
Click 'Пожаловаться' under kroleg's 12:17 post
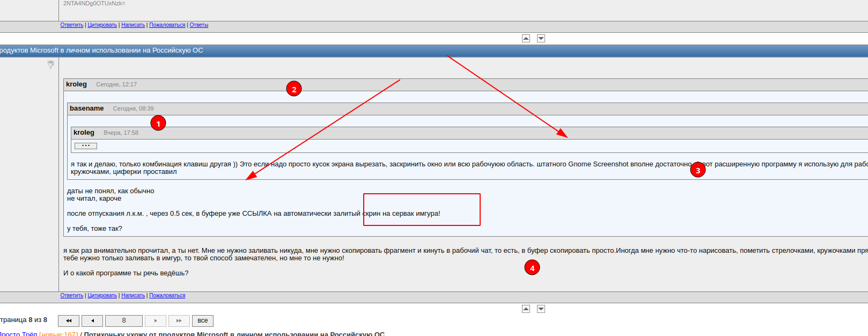[x=167, y=296]
